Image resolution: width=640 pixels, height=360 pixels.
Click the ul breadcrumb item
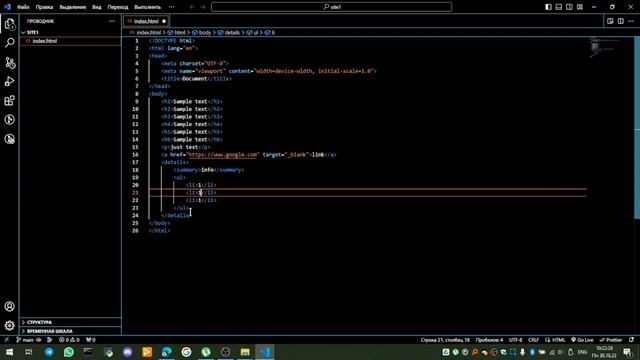tap(252, 32)
